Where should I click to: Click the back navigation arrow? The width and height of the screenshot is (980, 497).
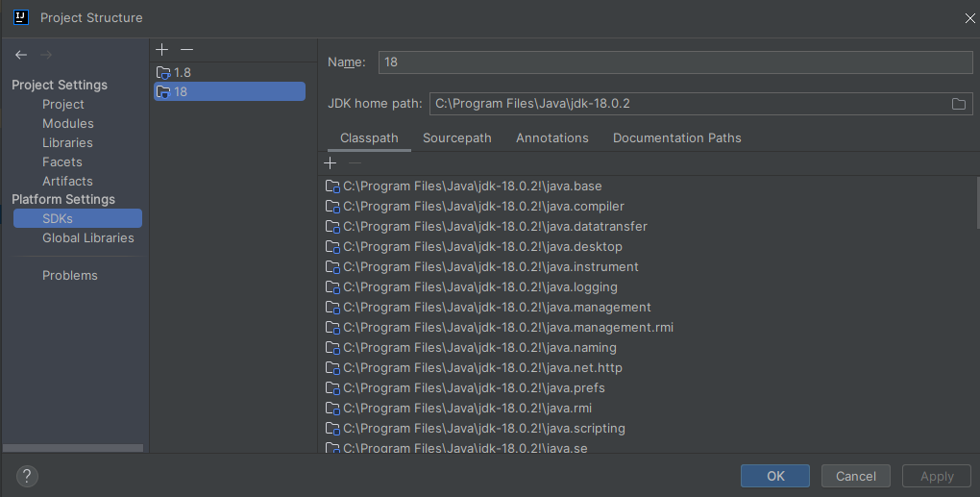(21, 55)
